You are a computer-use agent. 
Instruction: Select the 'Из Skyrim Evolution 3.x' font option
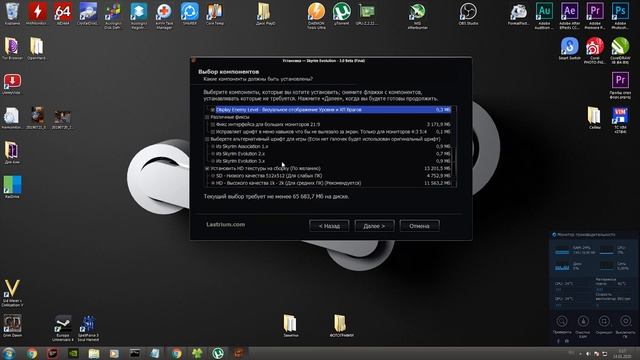pyautogui.click(x=213, y=161)
